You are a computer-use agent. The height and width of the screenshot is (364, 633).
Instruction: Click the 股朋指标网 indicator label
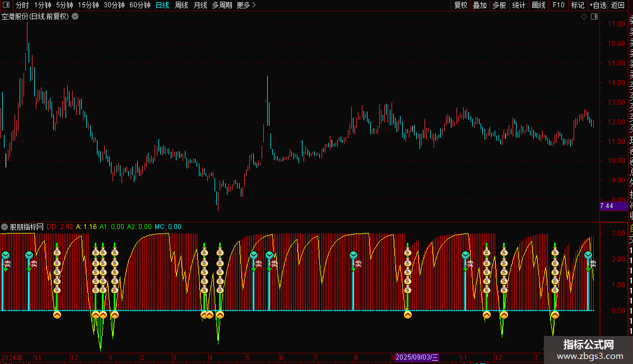[x=27, y=227]
